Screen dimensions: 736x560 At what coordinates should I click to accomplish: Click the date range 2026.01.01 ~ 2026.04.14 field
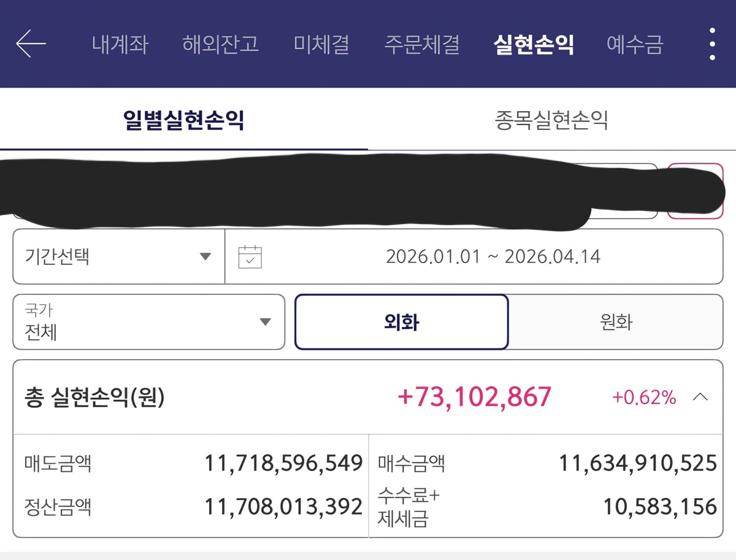tap(493, 256)
